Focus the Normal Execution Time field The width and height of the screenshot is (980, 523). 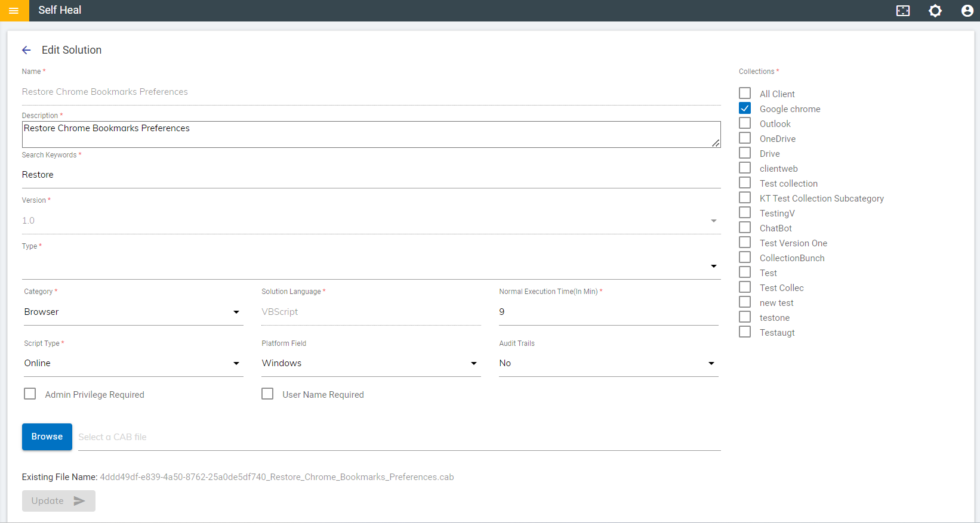click(x=608, y=312)
